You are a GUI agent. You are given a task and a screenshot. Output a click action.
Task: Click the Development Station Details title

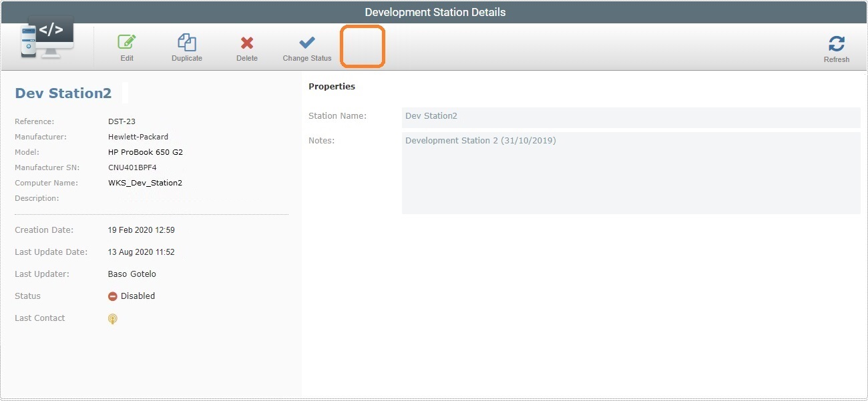(435, 12)
